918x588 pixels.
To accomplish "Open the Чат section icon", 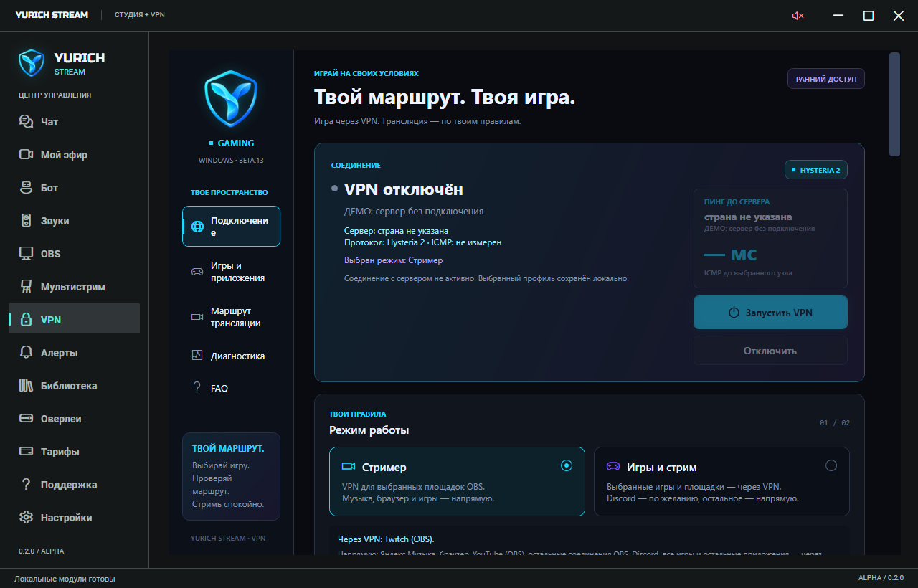I will pos(27,122).
